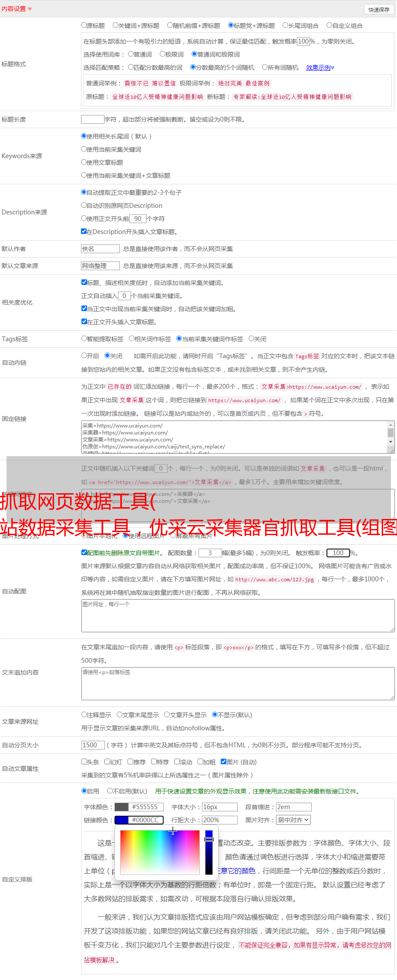This screenshot has width=397, height=980.
Task: Toggle 配图前先删除原文自带图片 checkbox
Action: [84, 553]
